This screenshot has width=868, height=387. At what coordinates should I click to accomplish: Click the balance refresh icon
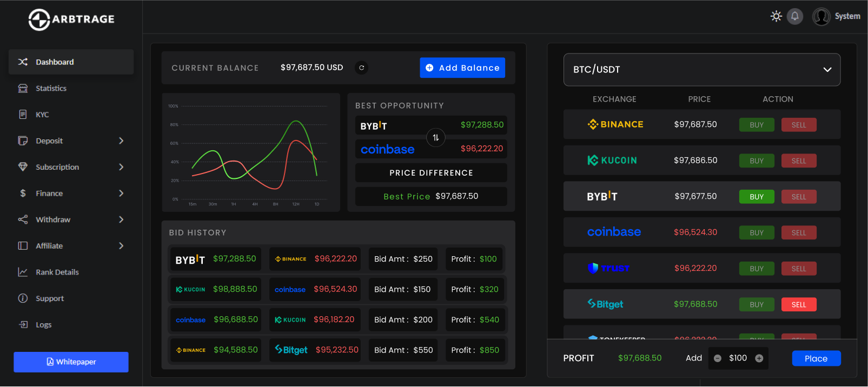(x=361, y=68)
